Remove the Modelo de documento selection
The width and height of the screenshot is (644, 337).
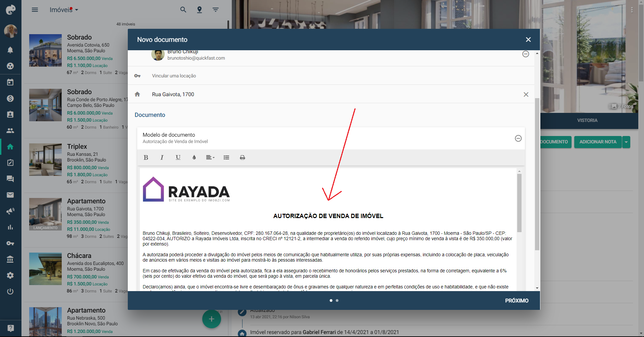(x=518, y=138)
